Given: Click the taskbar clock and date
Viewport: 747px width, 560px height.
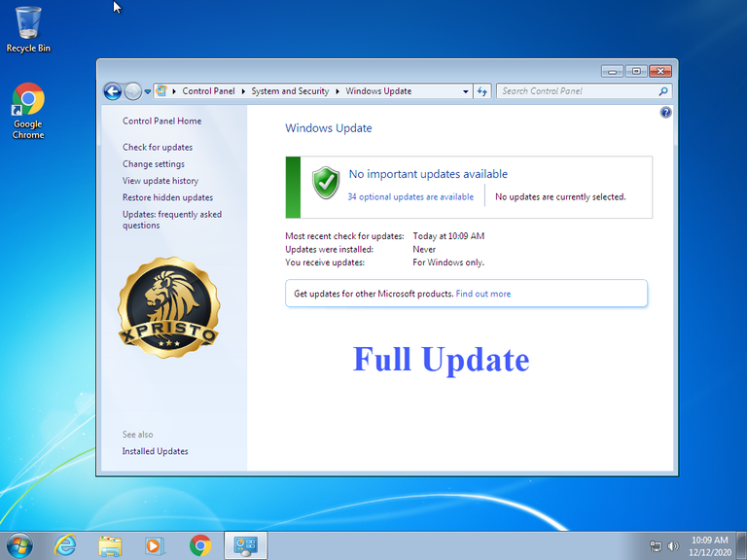Looking at the screenshot, I should (x=710, y=546).
